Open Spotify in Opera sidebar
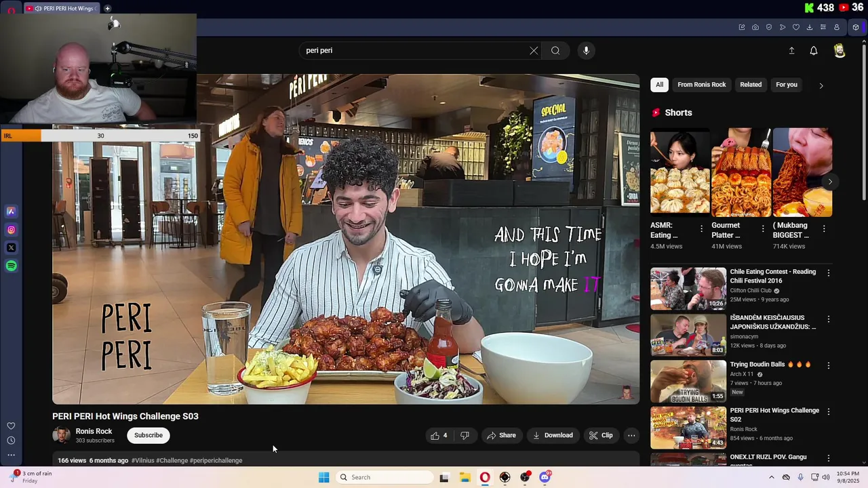The image size is (868, 488). 11,266
